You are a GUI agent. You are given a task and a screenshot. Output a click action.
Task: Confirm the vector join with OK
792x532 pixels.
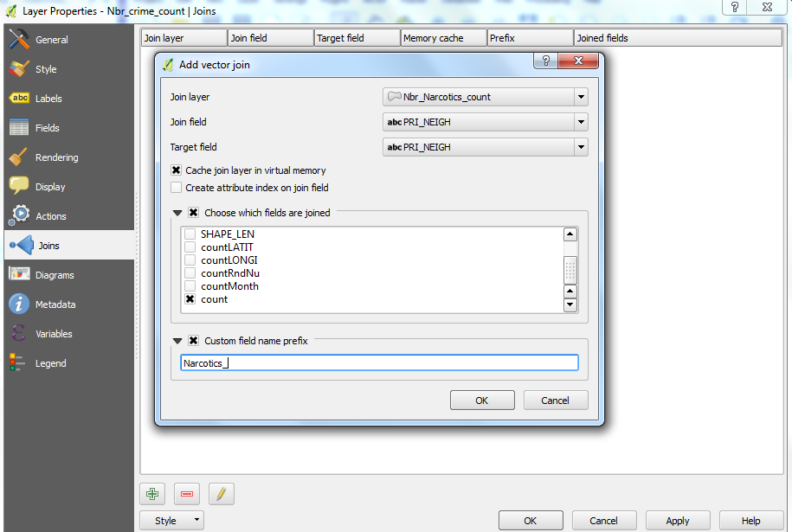pyautogui.click(x=481, y=400)
